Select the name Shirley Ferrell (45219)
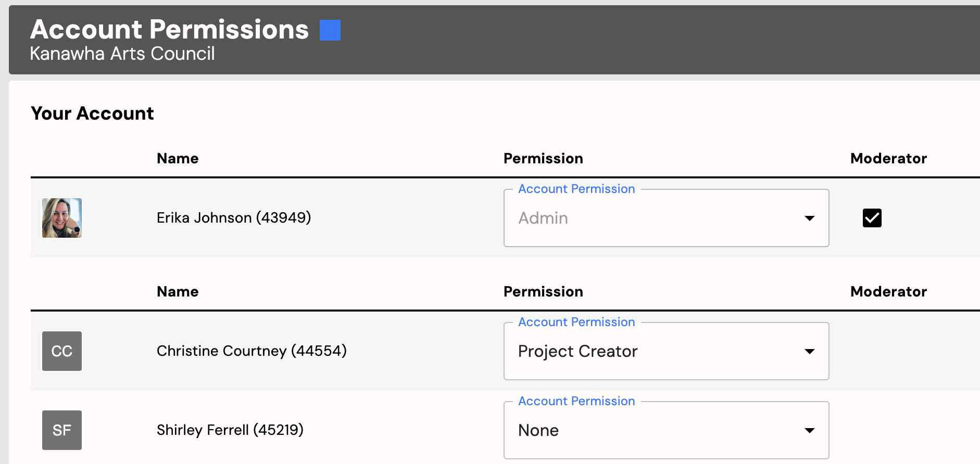The width and height of the screenshot is (980, 464). tap(230, 430)
